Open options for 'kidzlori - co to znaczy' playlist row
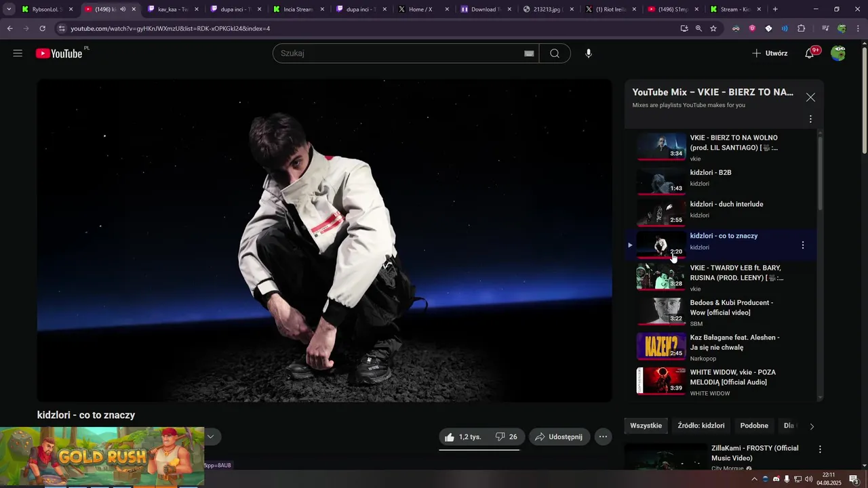 (803, 245)
